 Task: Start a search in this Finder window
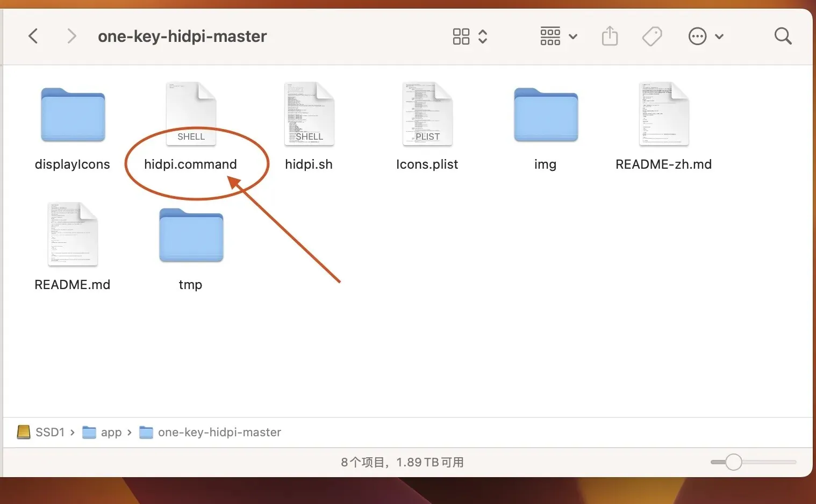(x=783, y=36)
